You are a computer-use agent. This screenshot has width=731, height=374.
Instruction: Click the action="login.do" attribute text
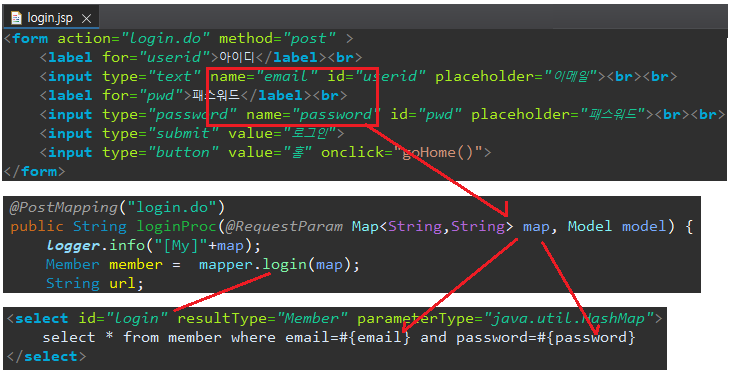(134, 38)
